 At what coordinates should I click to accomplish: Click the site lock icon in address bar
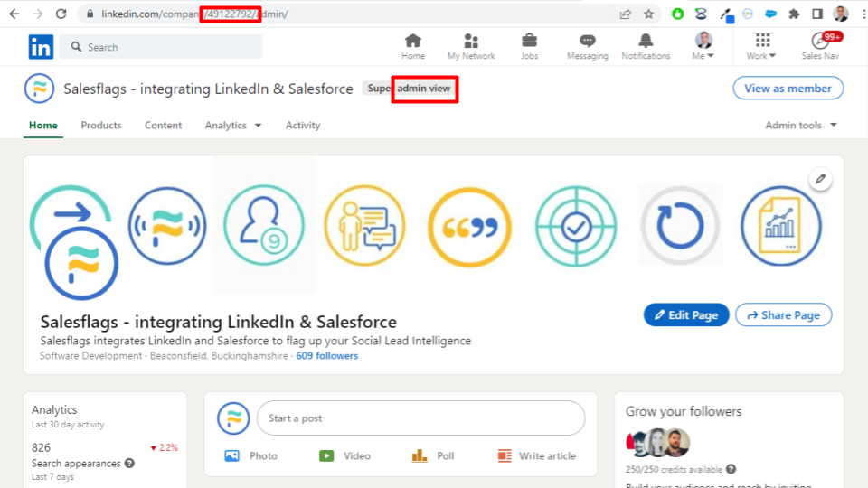(x=90, y=14)
